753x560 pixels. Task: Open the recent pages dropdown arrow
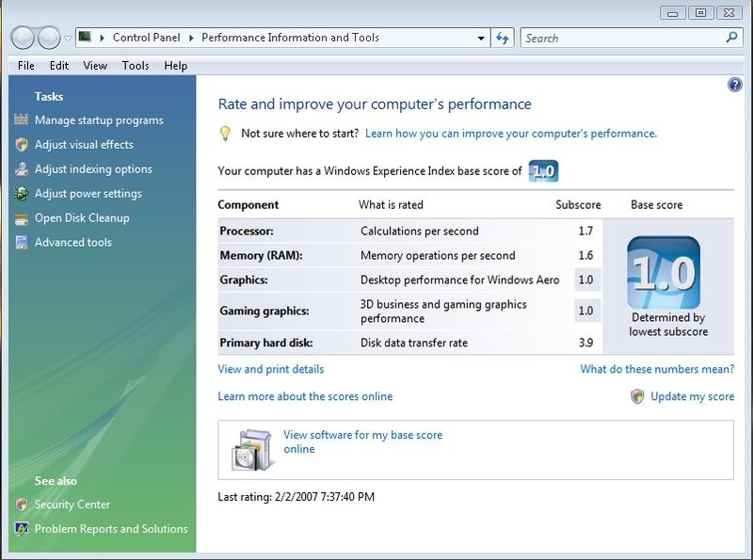pos(68,39)
